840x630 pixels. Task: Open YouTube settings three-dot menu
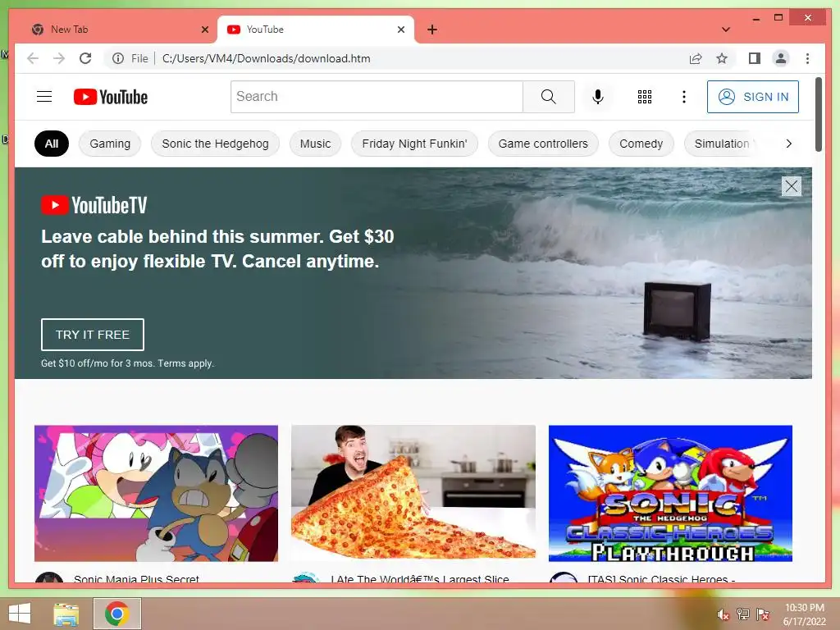click(x=683, y=97)
